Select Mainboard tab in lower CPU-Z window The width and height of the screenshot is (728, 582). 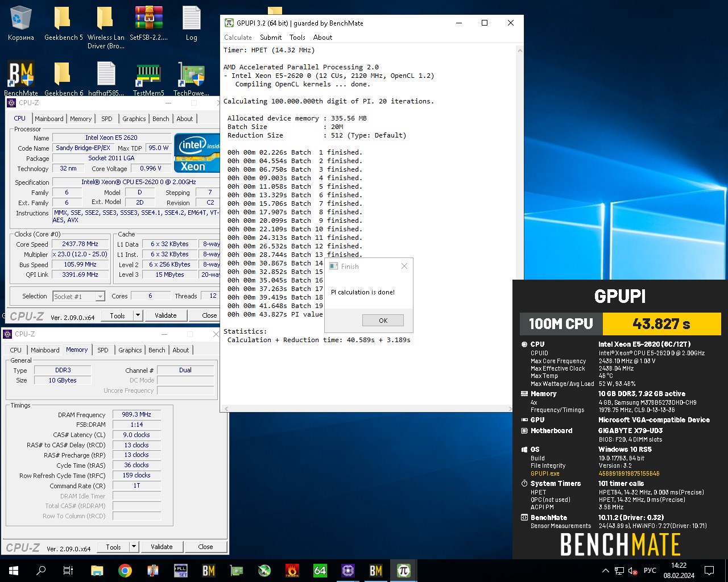tap(45, 350)
